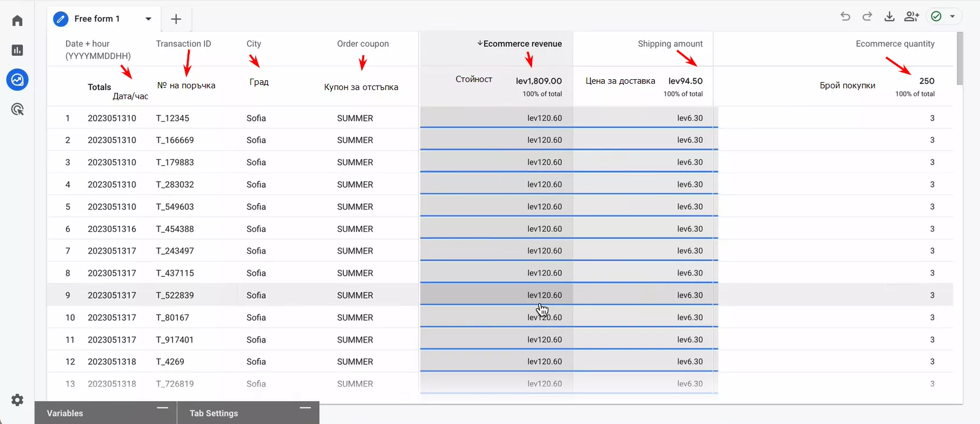
Task: Click SUMMER coupon in T_4269 row
Action: click(x=355, y=362)
